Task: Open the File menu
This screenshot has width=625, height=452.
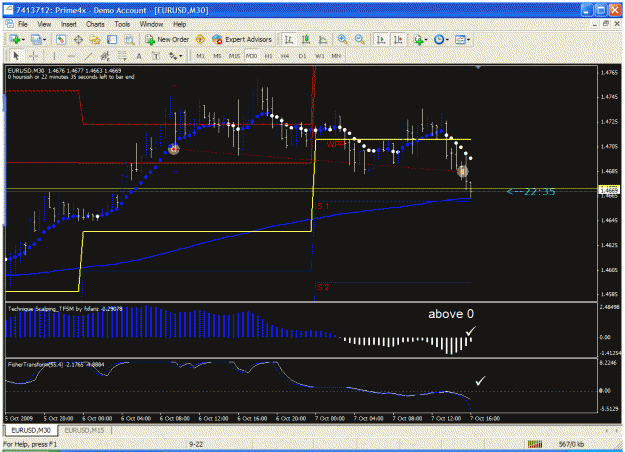Action: (x=23, y=24)
